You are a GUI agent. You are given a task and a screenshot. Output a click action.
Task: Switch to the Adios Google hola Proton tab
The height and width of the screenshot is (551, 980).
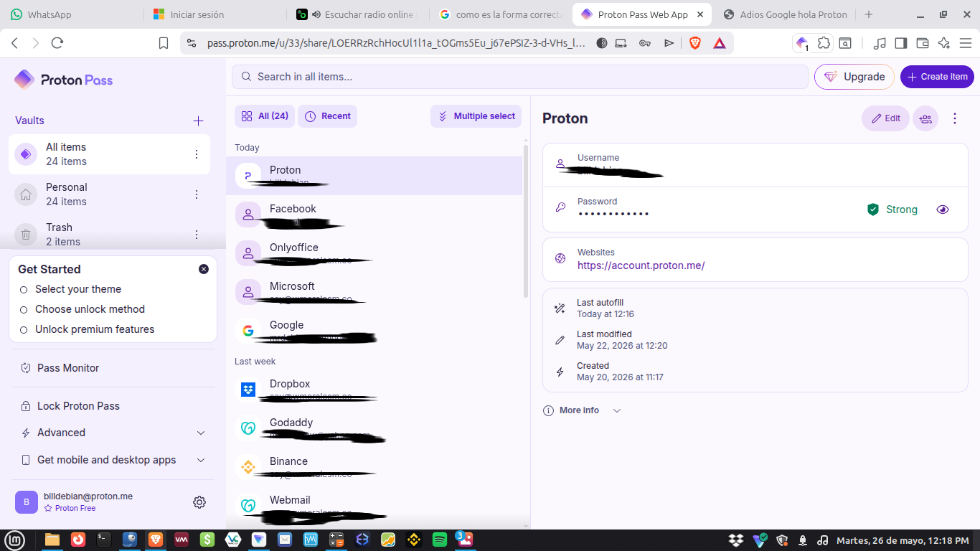tap(785, 14)
